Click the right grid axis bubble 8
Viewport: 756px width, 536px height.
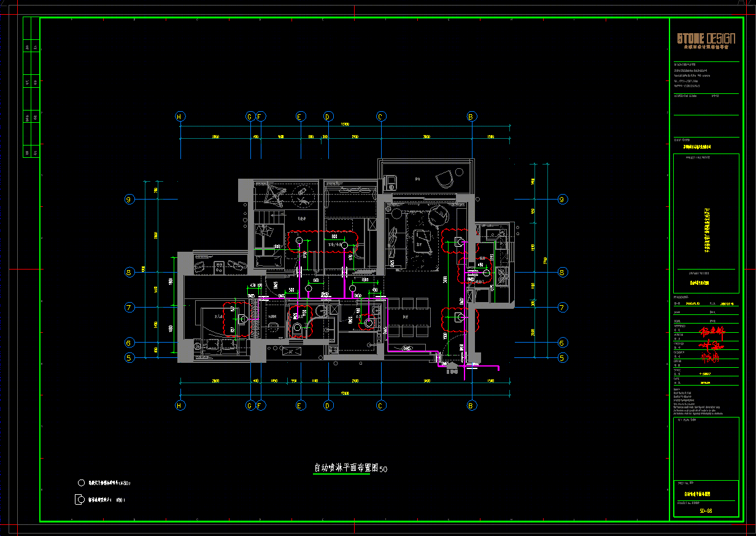563,272
